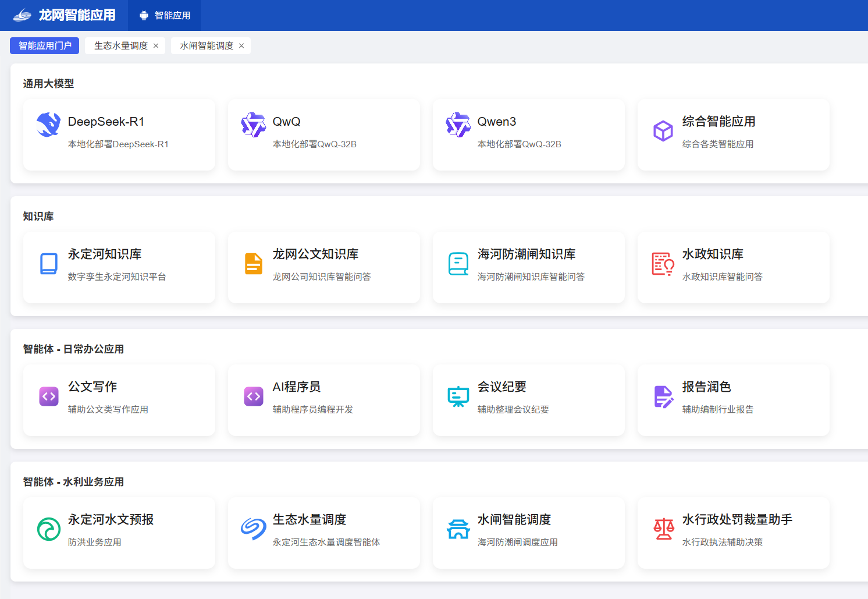868x599 pixels.
Task: Click the 永定河水文预报 title
Action: tap(111, 520)
